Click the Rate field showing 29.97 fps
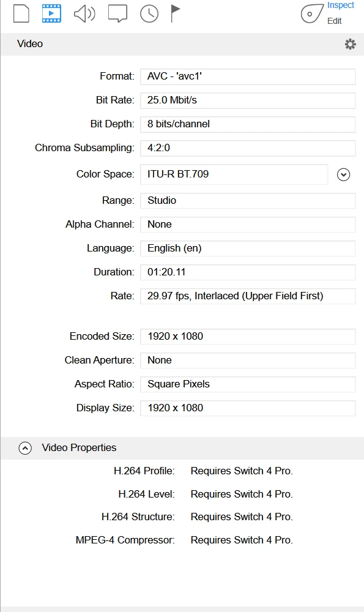This screenshot has height=612, width=364. point(248,296)
